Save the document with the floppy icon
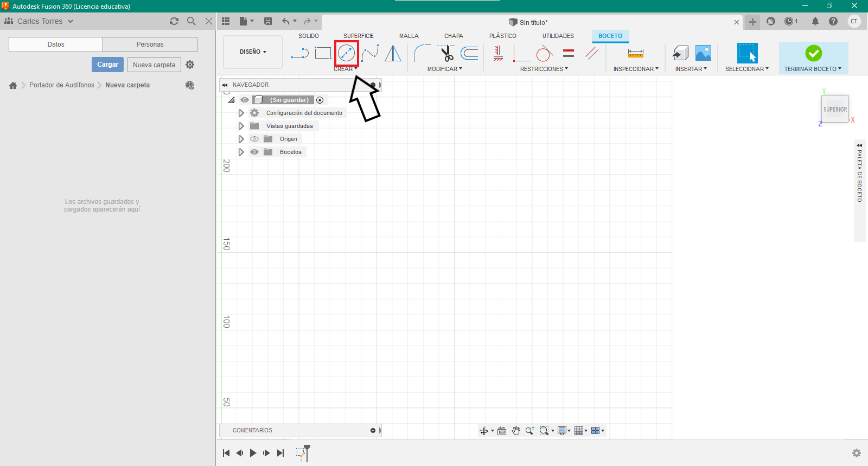The image size is (868, 466). 268,21
